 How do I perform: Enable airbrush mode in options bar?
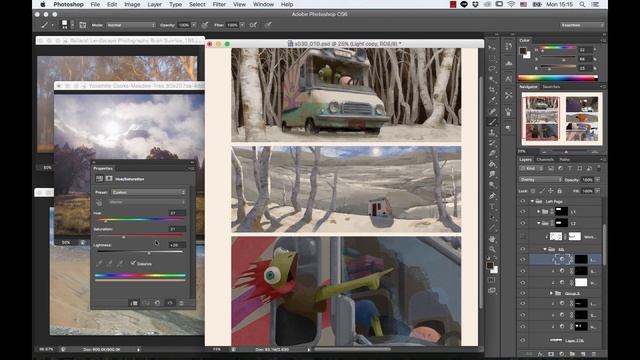pos(253,25)
